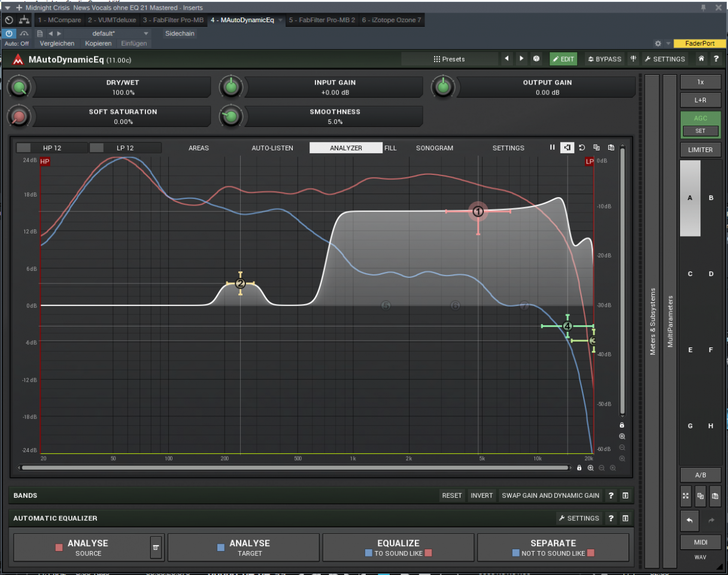
Task: Click the home icon in plugin header
Action: [701, 59]
